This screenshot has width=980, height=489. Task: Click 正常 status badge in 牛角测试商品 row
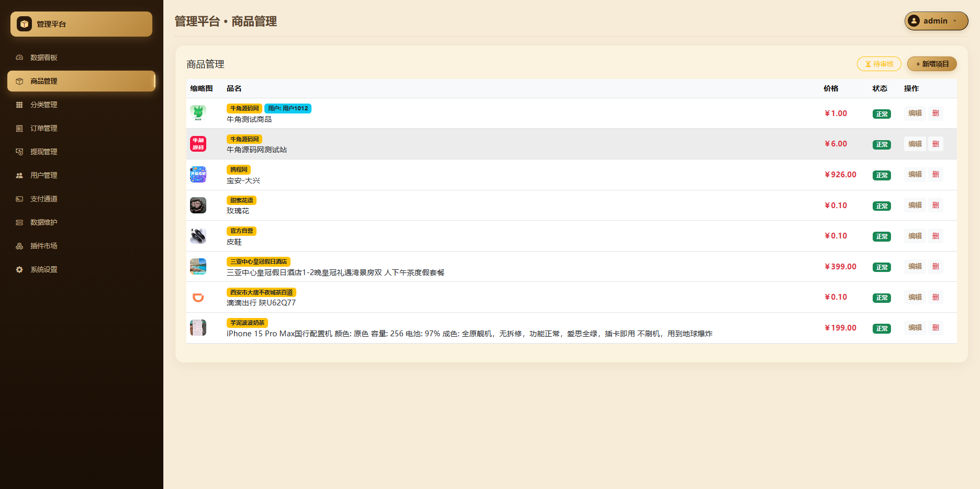coord(882,114)
